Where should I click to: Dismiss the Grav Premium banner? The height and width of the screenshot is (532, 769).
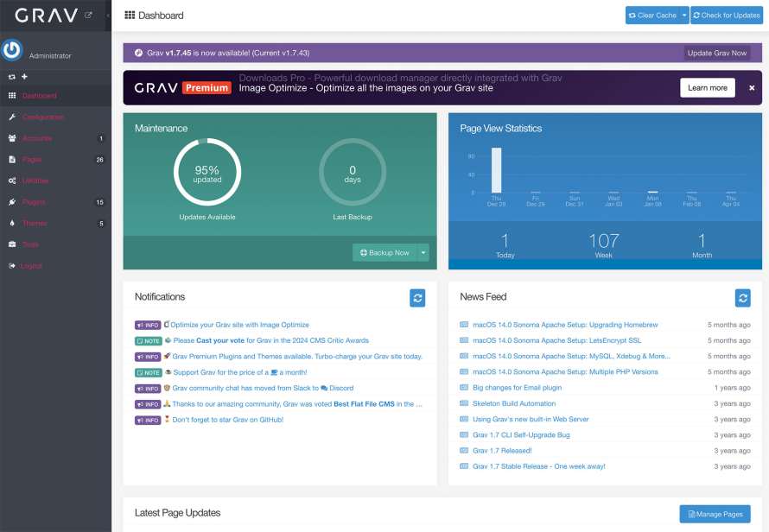pos(751,87)
